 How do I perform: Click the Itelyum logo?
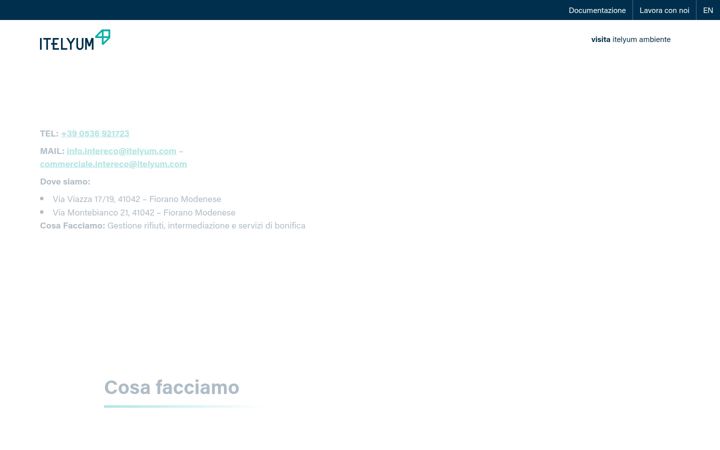point(75,40)
